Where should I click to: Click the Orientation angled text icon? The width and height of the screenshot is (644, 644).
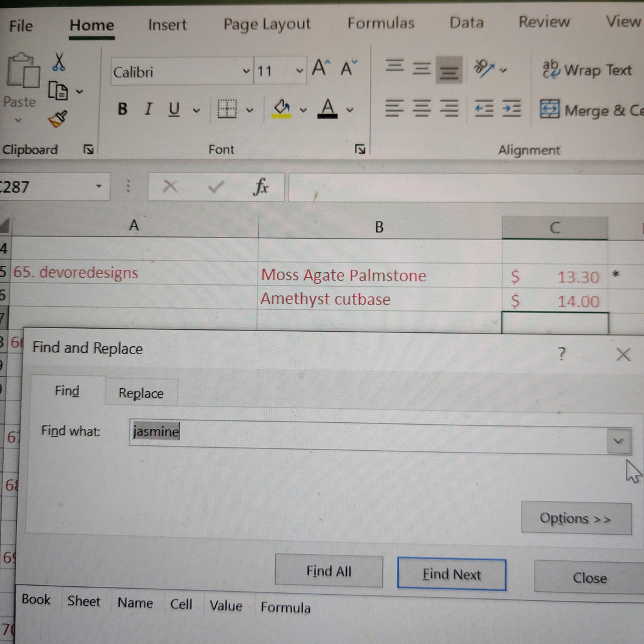coord(484,69)
